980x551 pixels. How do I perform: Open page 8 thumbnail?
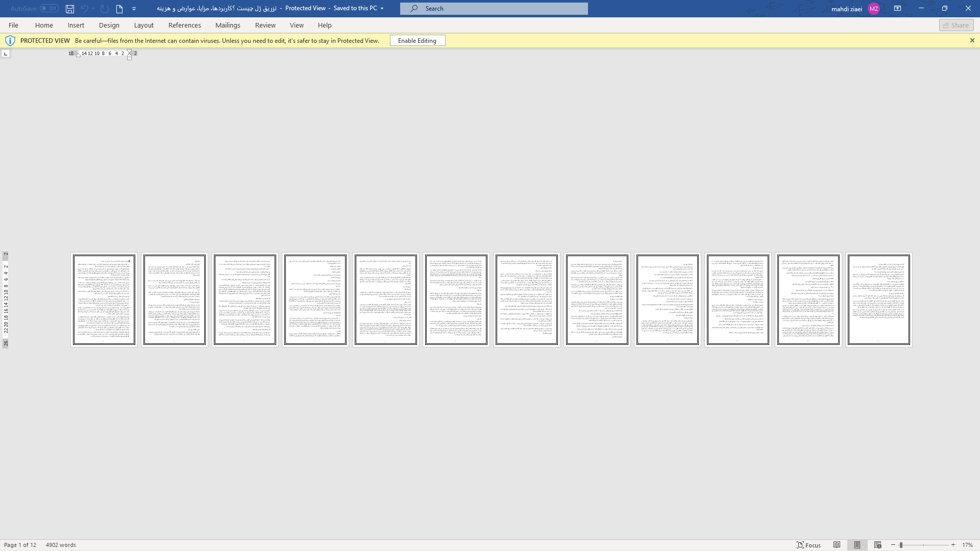(597, 300)
